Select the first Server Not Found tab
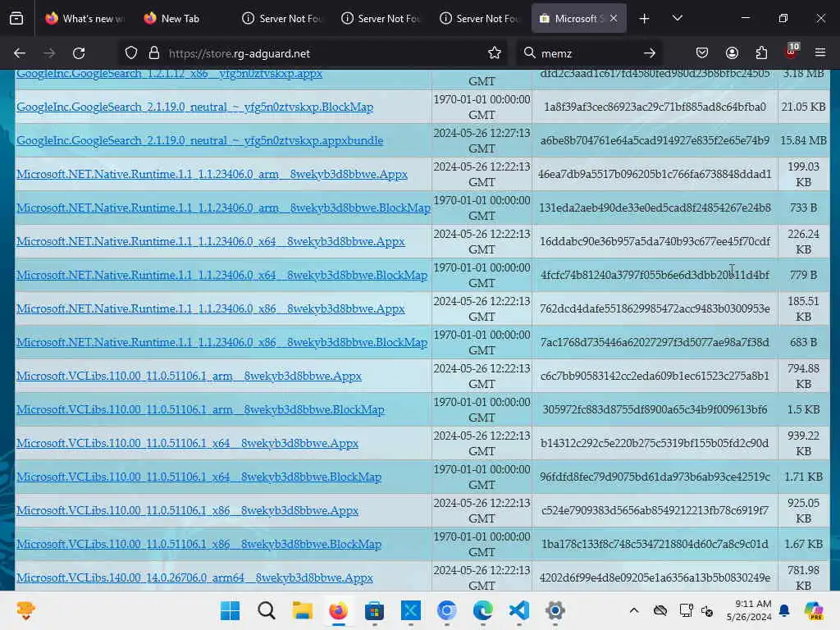The width and height of the screenshot is (840, 630). coord(281,18)
